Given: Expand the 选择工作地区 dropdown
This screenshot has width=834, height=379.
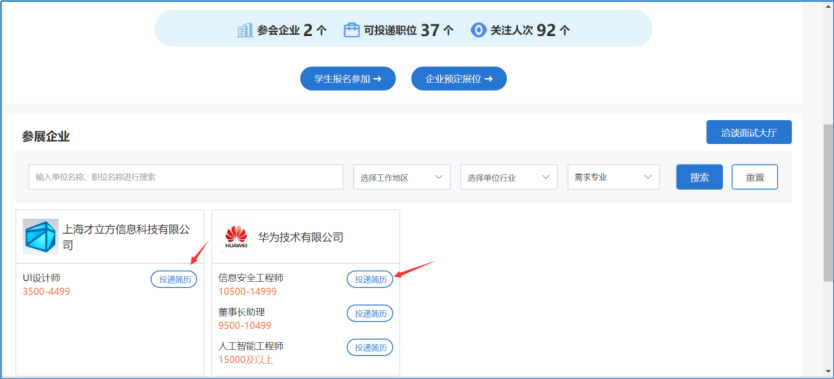Looking at the screenshot, I should (x=402, y=177).
